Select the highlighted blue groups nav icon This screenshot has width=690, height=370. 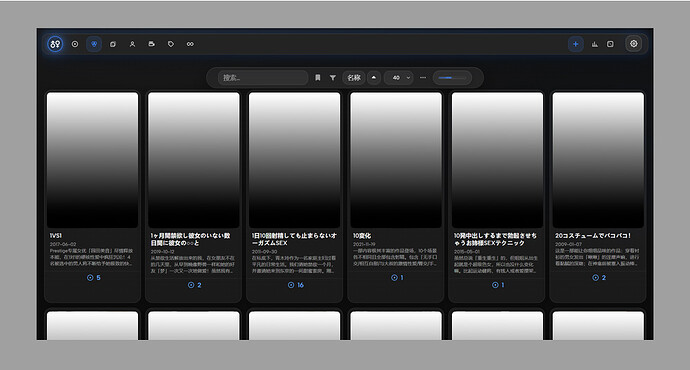point(94,44)
